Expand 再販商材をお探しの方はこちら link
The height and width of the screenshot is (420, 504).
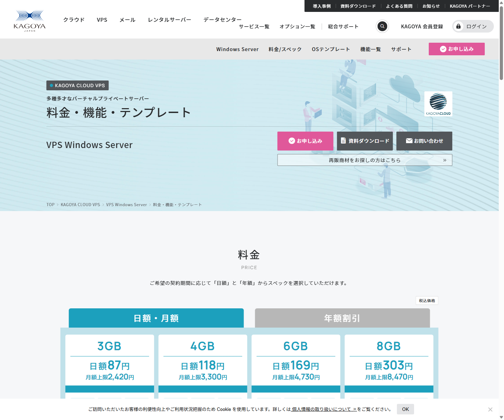pos(365,160)
